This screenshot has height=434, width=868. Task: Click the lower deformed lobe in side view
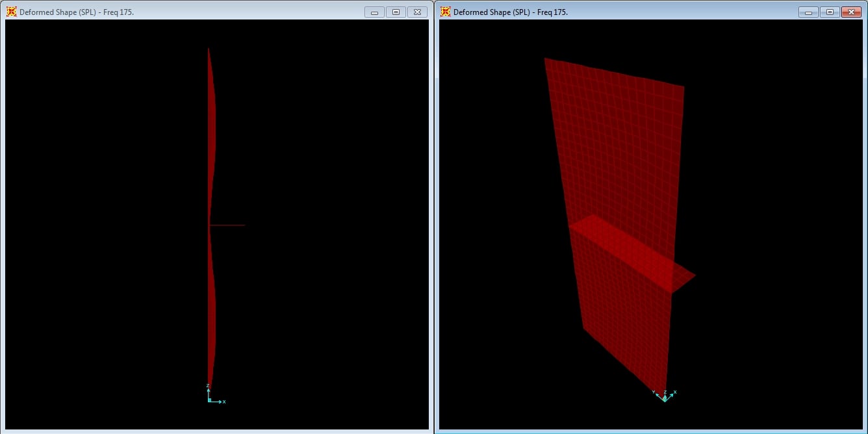[211, 312]
